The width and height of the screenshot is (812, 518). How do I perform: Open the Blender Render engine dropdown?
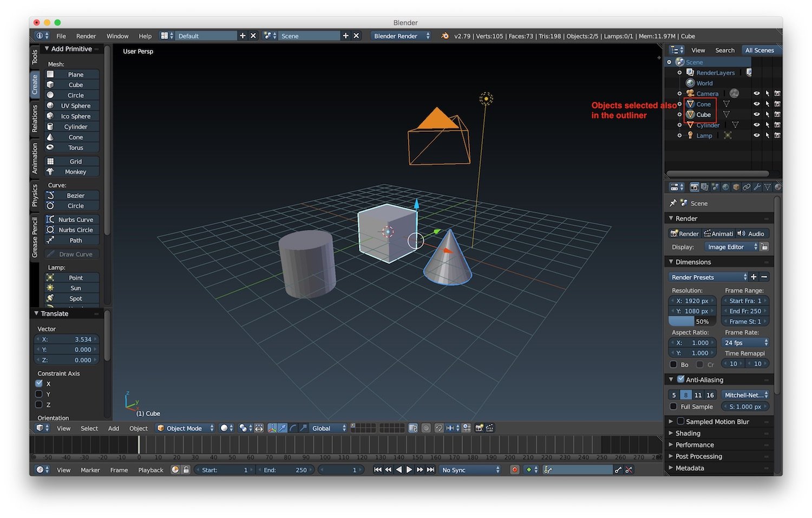point(401,36)
